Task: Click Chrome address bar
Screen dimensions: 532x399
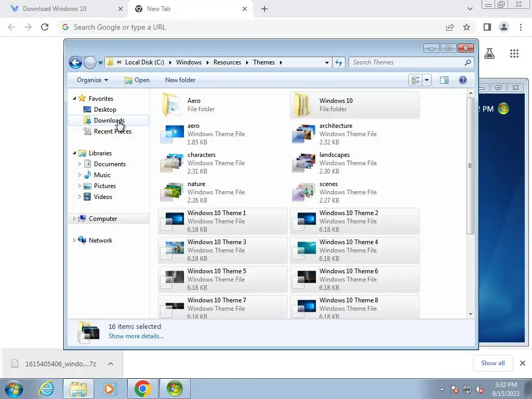Action: (x=251, y=27)
